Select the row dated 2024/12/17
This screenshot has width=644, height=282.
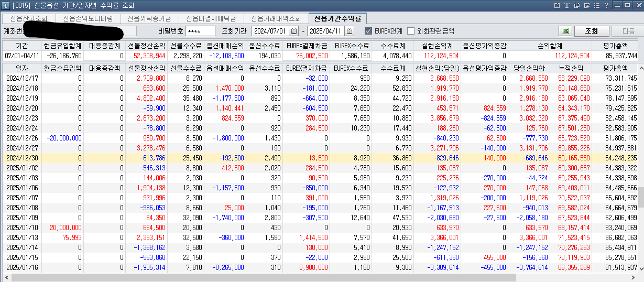[320, 78]
